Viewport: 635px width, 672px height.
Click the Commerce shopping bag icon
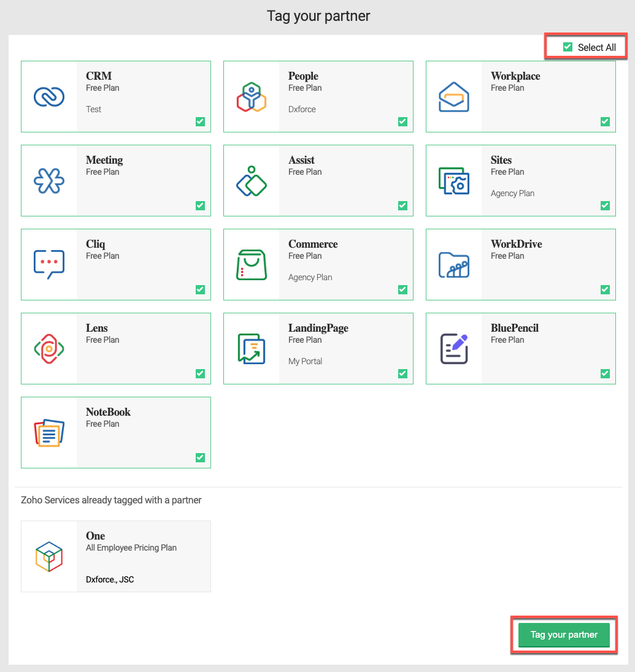(x=252, y=265)
